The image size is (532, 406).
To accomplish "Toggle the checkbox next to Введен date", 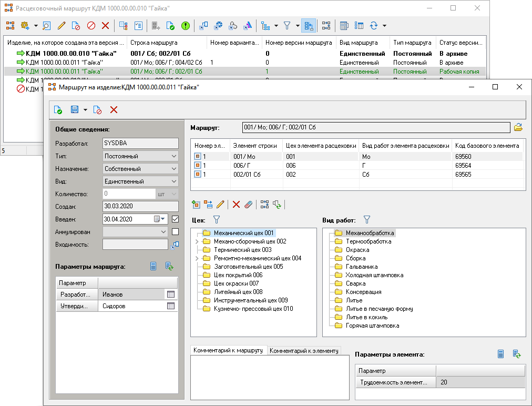I will [175, 219].
